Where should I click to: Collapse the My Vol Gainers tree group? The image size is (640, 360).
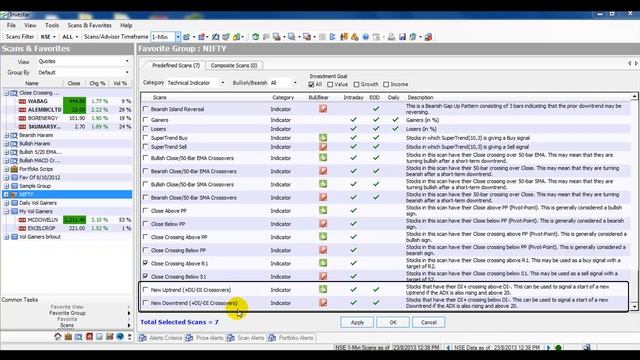coord(6,211)
